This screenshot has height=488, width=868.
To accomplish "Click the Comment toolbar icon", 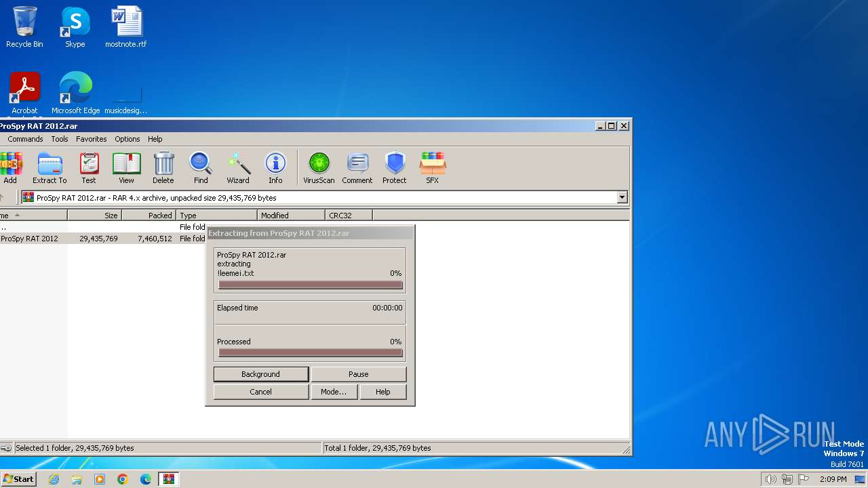I will [x=357, y=167].
